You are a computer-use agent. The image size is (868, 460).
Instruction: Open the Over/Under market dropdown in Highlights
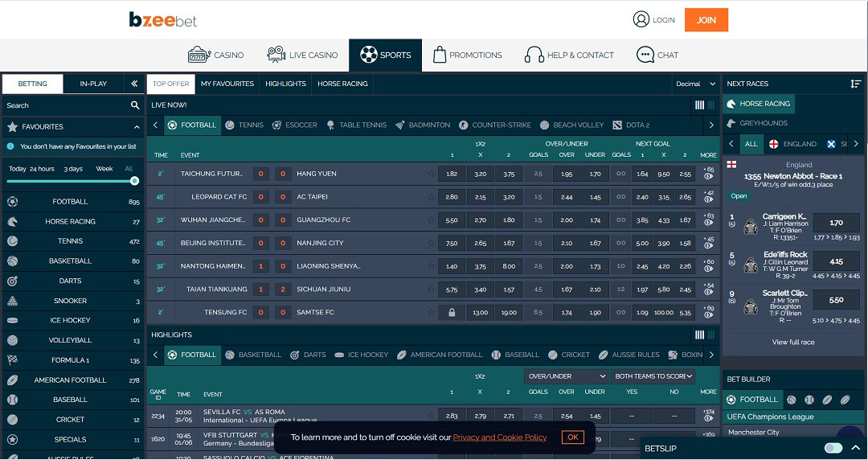pos(566,376)
